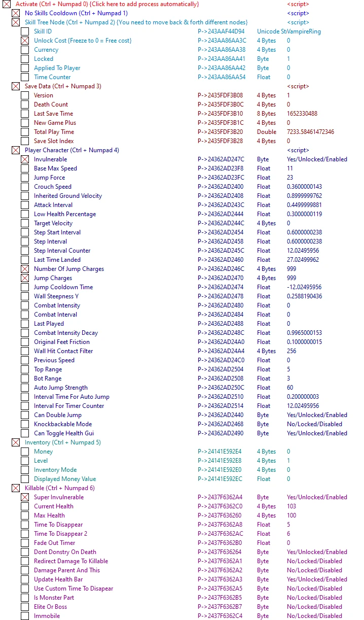This screenshot has width=364, height=620.
Task: Select the Activate (Ctrl + Numpad 0) row
Action: click(107, 4)
